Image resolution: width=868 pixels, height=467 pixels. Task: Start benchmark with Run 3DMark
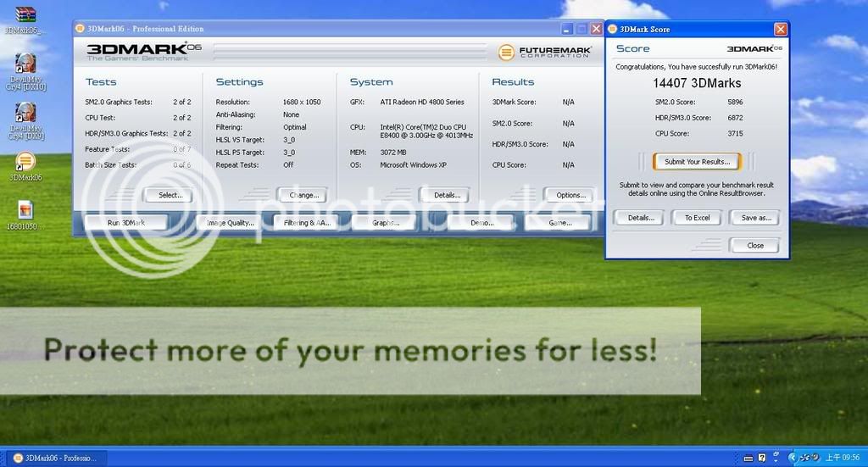(x=126, y=222)
